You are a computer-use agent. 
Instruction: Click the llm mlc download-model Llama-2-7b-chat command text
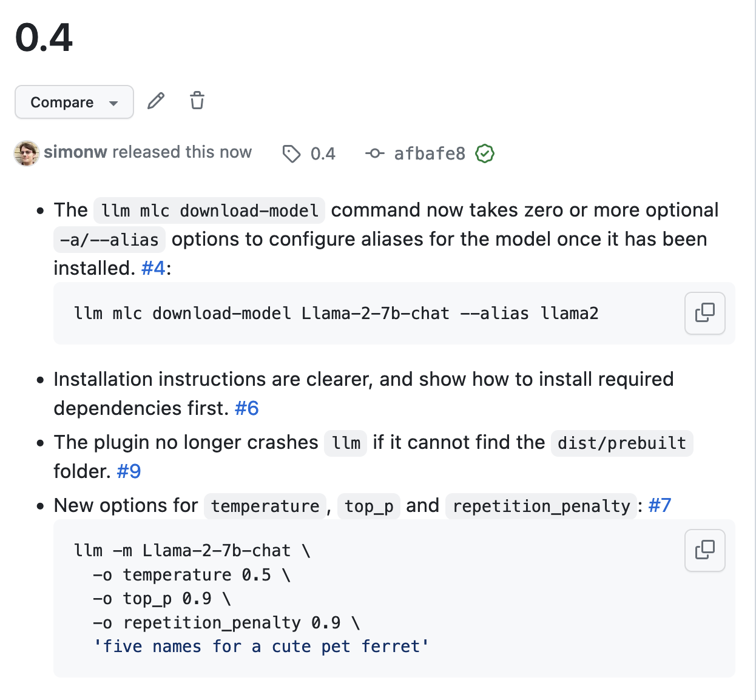pyautogui.click(x=336, y=314)
